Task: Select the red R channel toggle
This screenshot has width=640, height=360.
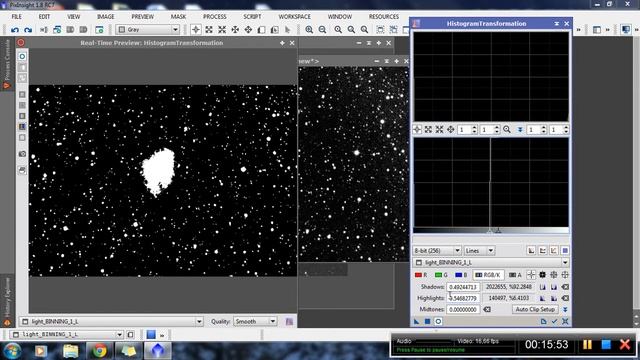Action: coord(421,275)
